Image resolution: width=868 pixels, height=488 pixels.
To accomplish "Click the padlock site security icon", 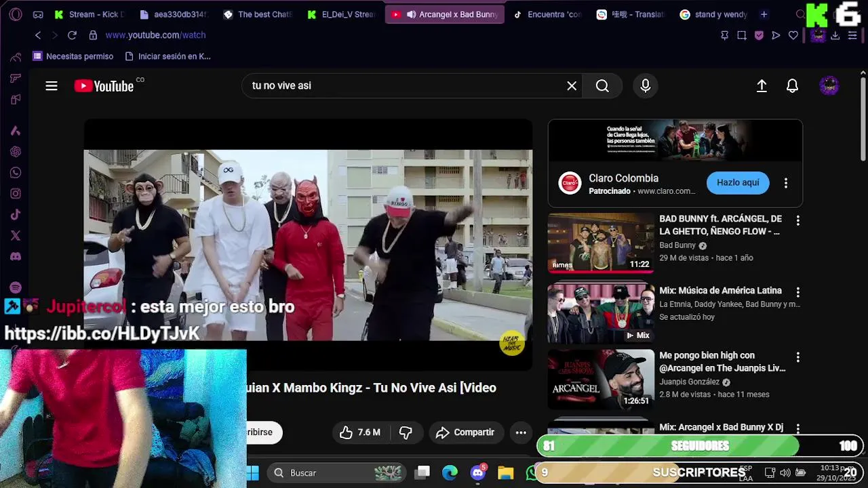I will (x=93, y=35).
